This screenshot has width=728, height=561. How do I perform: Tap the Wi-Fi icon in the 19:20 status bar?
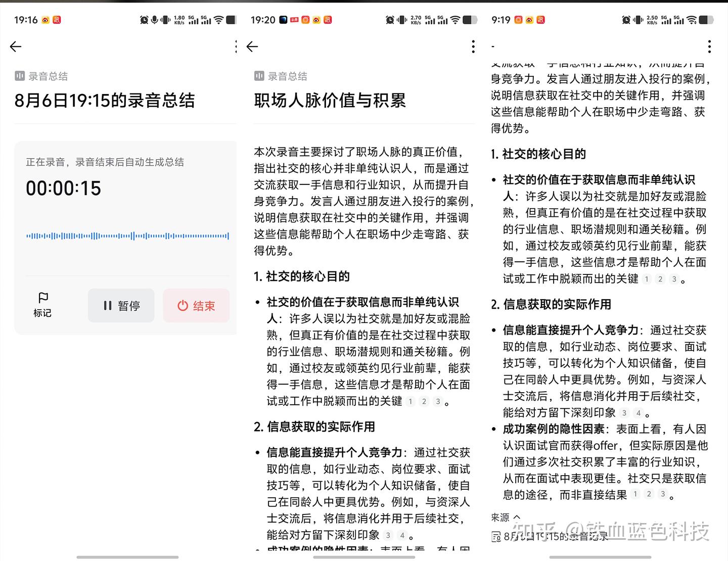coord(456,20)
